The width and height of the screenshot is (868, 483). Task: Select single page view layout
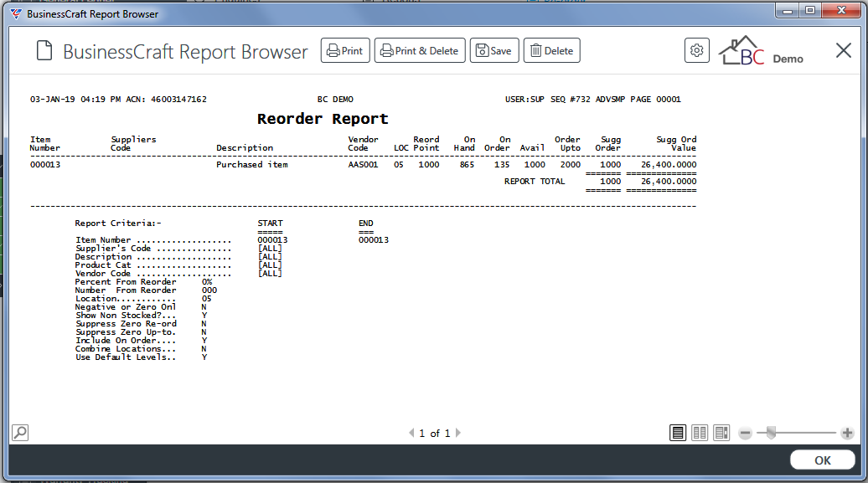click(x=678, y=433)
